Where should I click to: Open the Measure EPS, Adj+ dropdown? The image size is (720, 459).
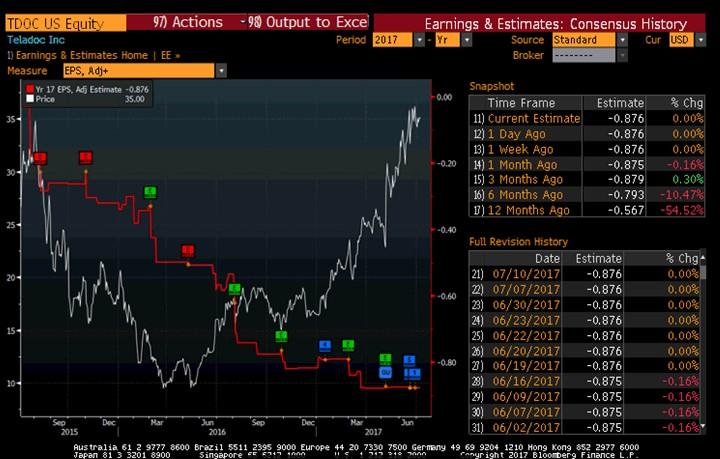(x=221, y=71)
